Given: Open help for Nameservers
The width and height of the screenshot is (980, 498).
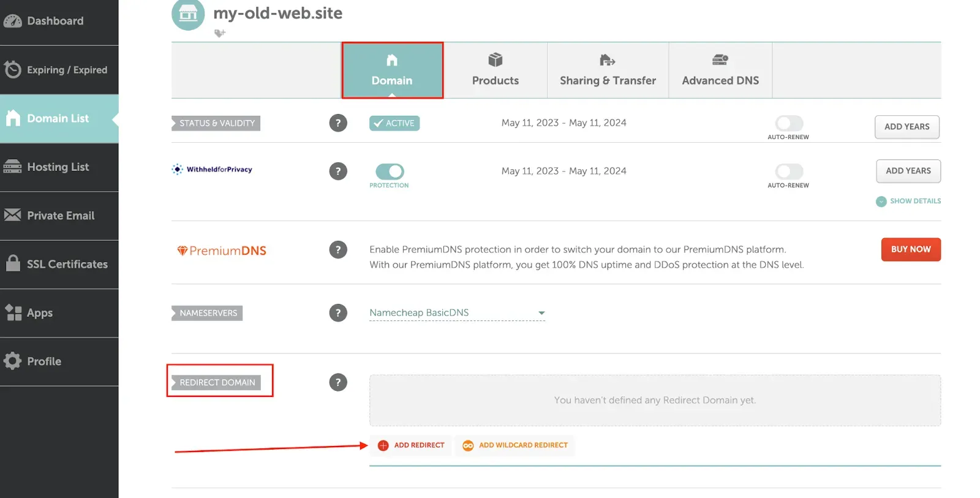Looking at the screenshot, I should pos(338,313).
